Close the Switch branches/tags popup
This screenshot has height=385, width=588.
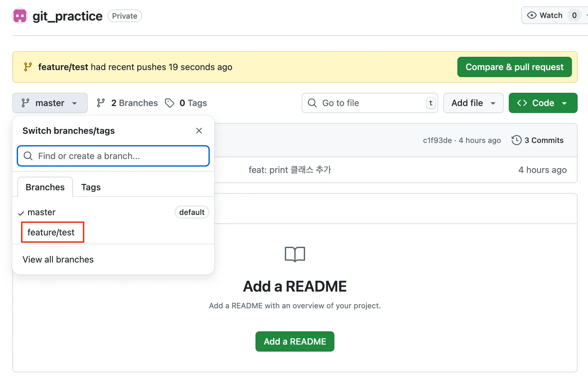coord(199,131)
